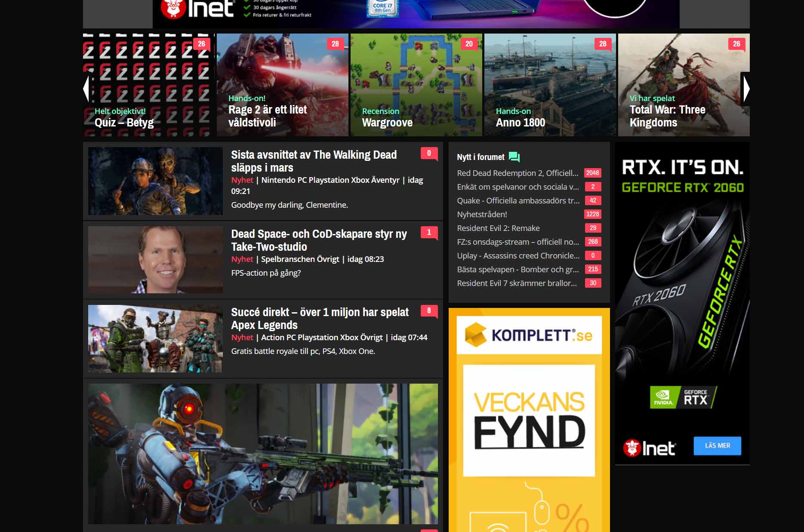Open headline 'Dead Space- och CoD-skapare styr ny Take-Two-studio'
Image resolution: width=804 pixels, height=532 pixels.
[x=319, y=240]
